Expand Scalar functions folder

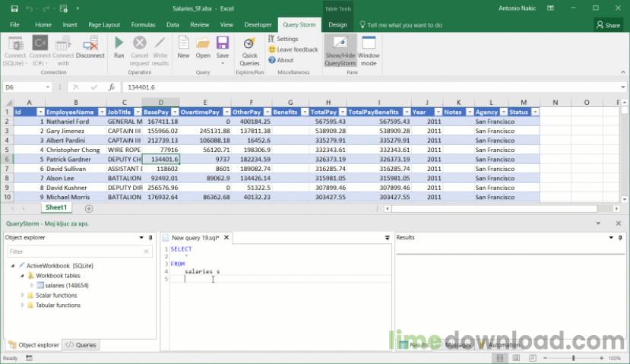(x=23, y=296)
